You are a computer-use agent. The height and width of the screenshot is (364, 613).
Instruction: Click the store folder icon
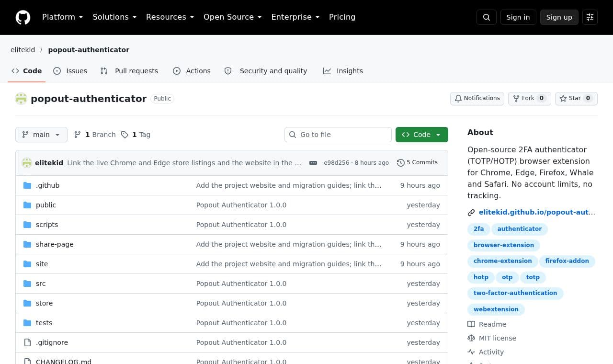(27, 303)
